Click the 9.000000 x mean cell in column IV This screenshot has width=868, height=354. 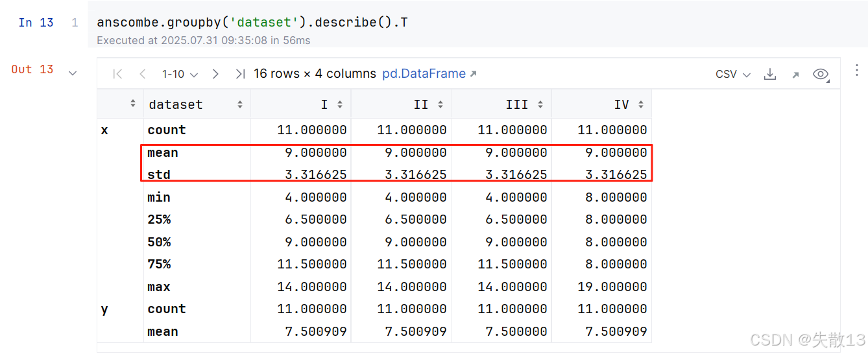(x=616, y=153)
